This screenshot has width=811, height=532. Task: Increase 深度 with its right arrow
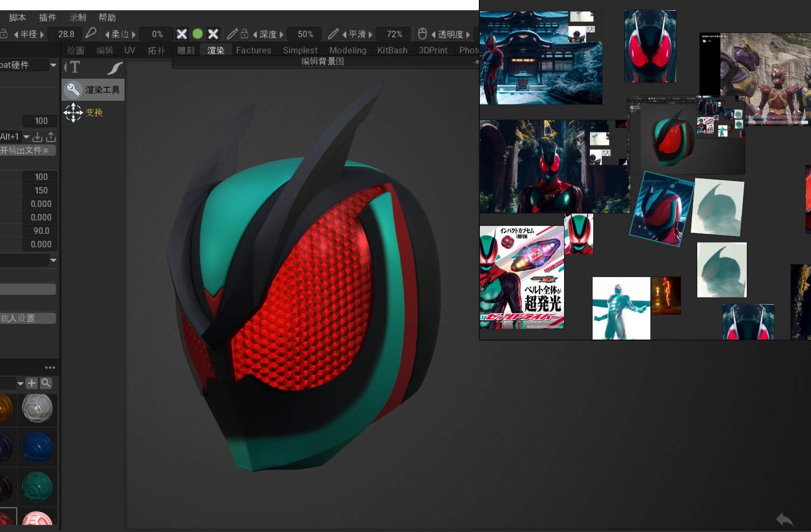coord(281,34)
